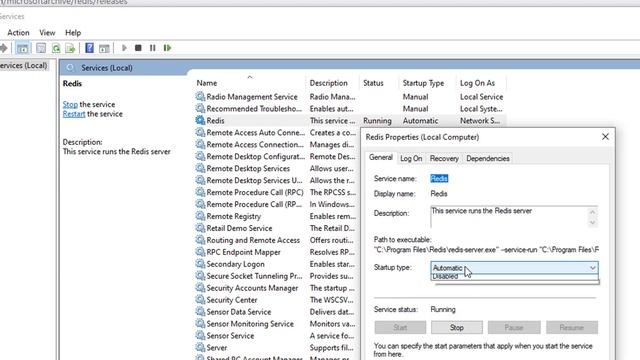The width and height of the screenshot is (640, 360).
Task: Select Routing and Remote Access row
Action: [x=277, y=240]
